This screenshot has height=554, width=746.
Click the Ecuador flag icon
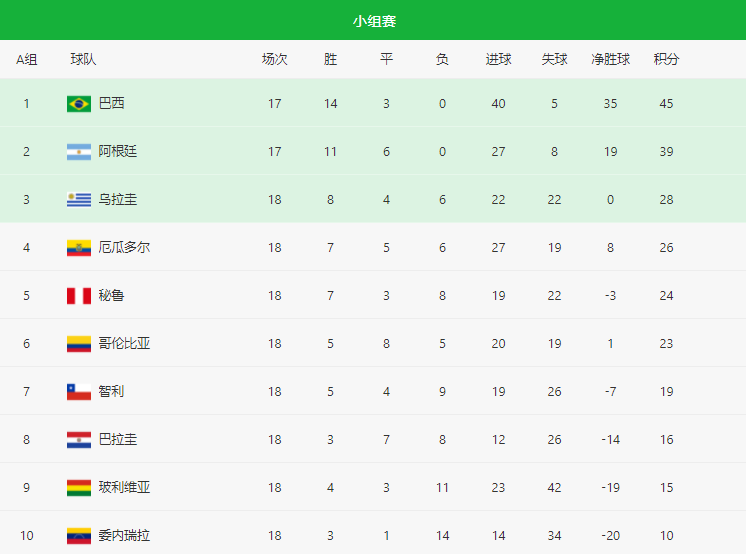click(x=79, y=248)
